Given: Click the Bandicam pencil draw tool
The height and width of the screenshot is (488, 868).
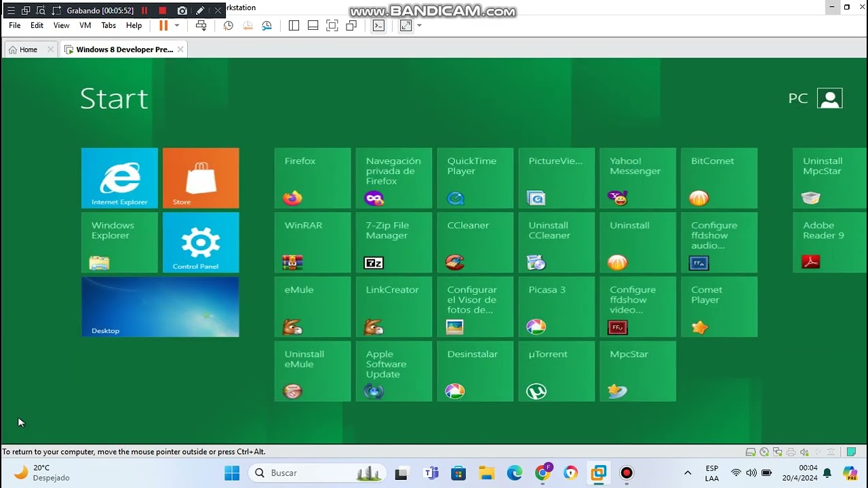Looking at the screenshot, I should coord(200,11).
